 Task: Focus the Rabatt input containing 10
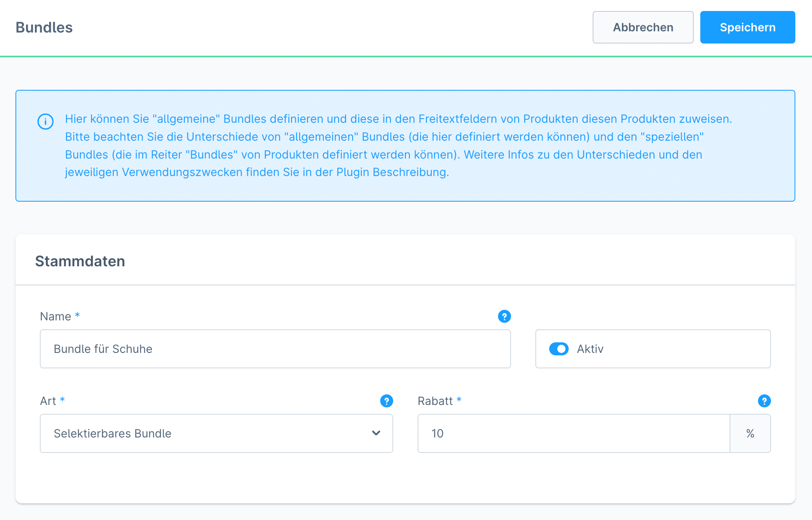coord(574,433)
